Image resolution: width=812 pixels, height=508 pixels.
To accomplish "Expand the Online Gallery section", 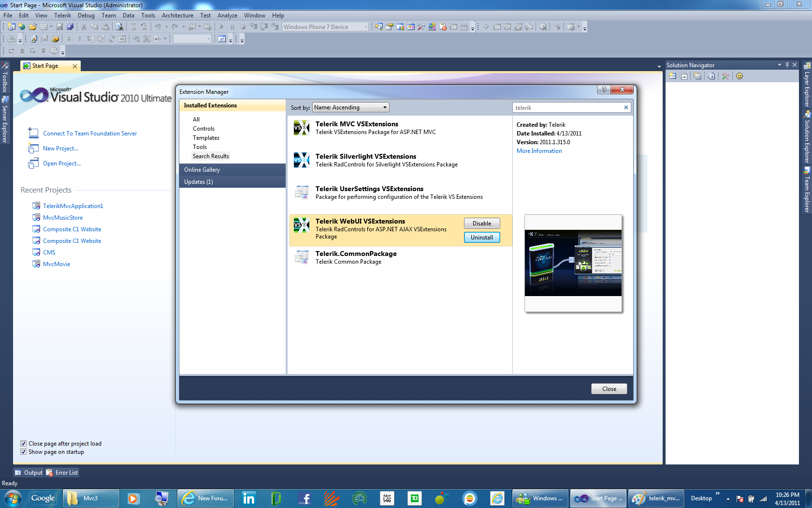I will click(x=232, y=170).
